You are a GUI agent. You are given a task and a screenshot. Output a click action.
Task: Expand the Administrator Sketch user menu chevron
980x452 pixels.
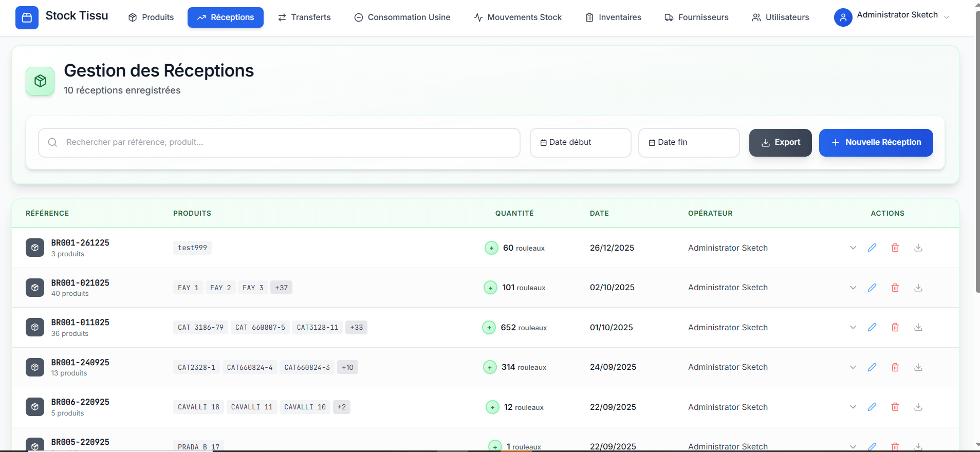pyautogui.click(x=947, y=17)
